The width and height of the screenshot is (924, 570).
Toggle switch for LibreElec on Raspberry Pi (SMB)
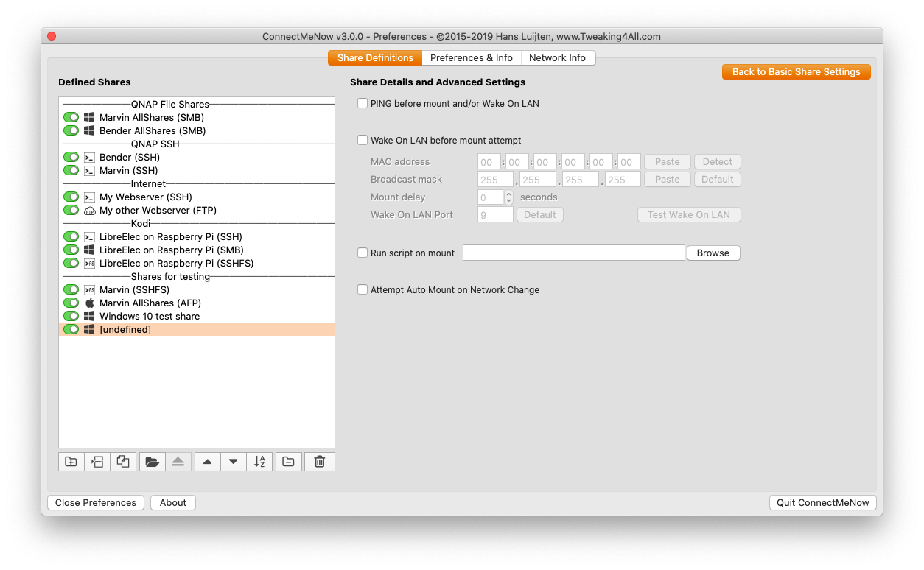(x=71, y=250)
